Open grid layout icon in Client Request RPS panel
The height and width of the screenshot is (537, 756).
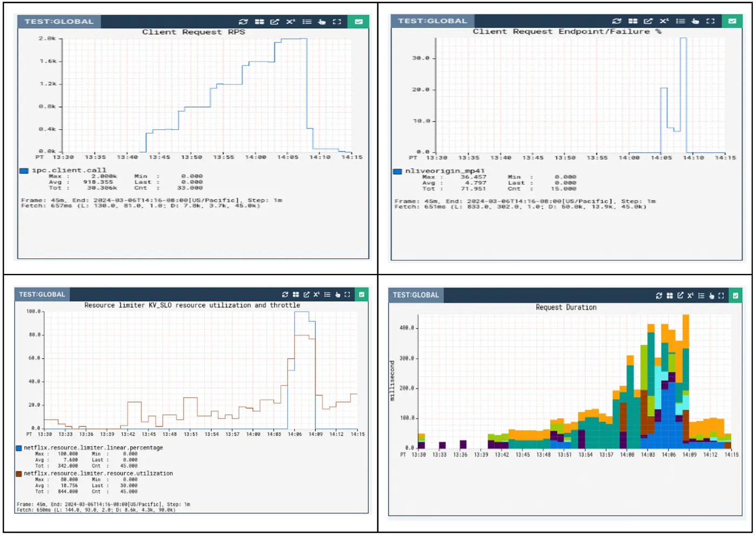pos(260,22)
